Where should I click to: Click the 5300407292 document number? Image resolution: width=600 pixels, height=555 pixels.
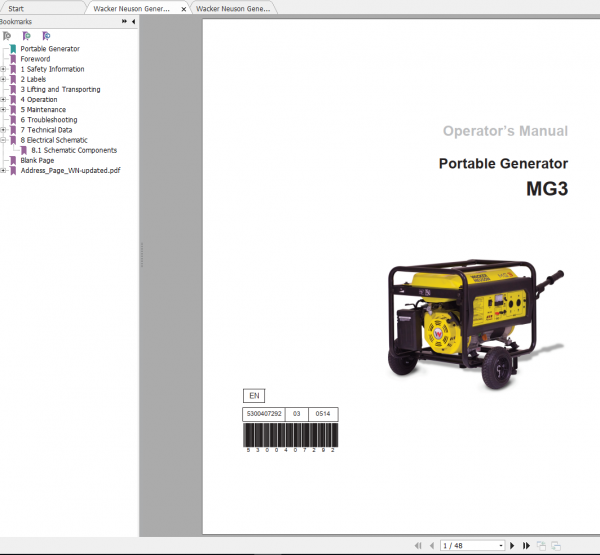tap(264, 414)
